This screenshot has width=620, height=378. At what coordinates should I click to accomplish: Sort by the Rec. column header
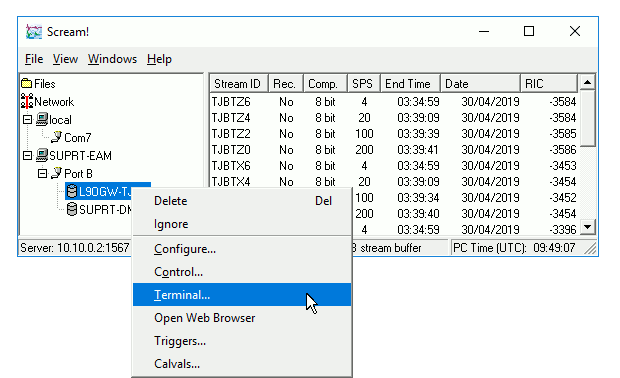[285, 83]
